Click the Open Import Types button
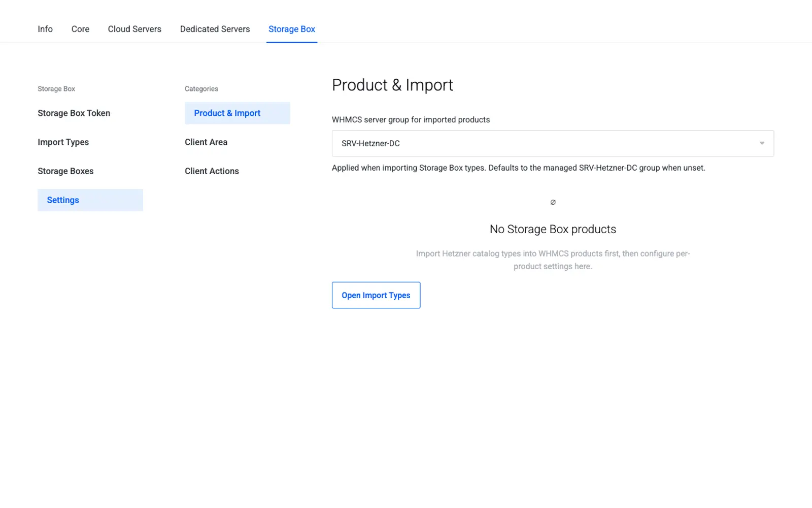 point(376,295)
